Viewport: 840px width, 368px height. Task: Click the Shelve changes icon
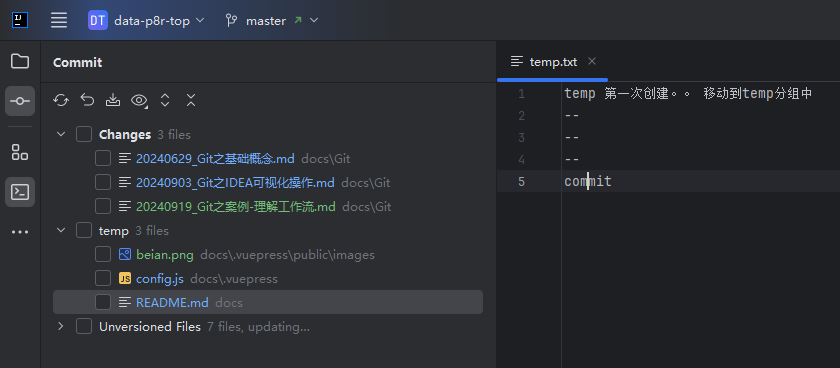[x=112, y=100]
